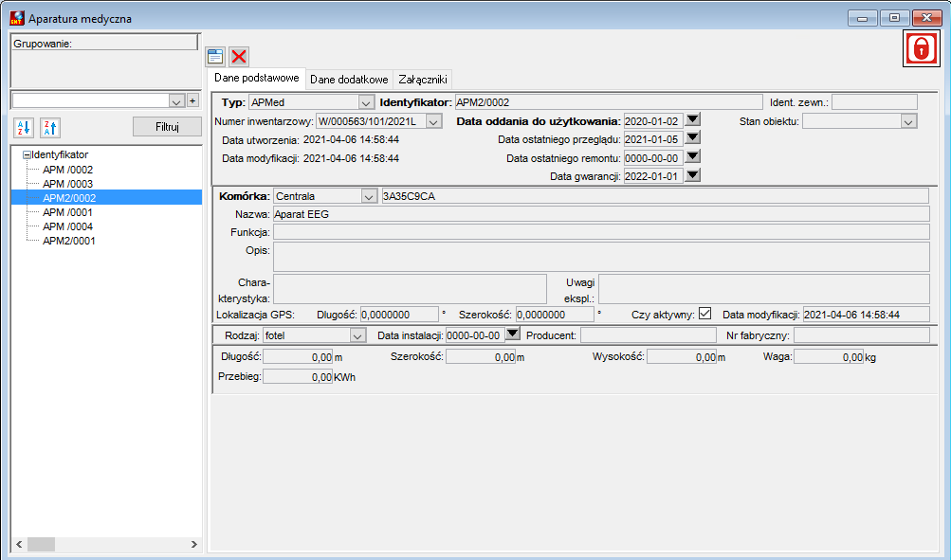Viewport: 951px width, 560px height.
Task: Open the Rodzaj dropdown
Action: tap(357, 335)
